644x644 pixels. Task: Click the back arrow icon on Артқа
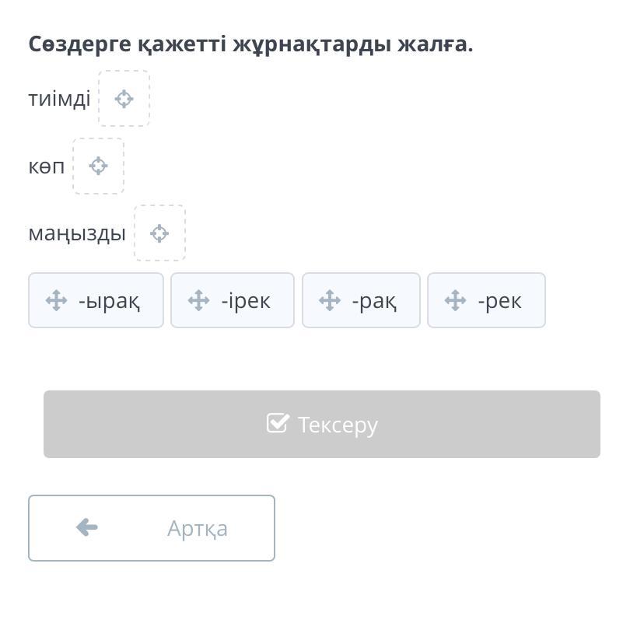coord(87,528)
